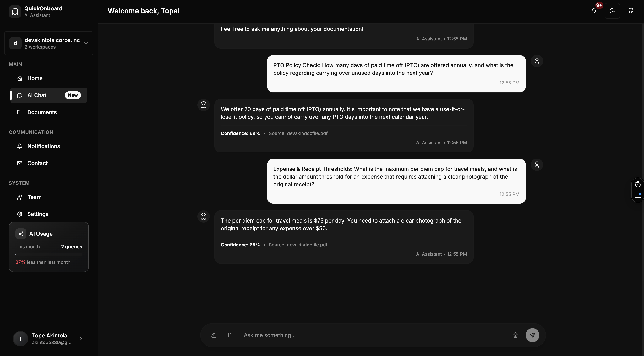Image resolution: width=644 pixels, height=356 pixels.
Task: Click the timer icon on right edge
Action: click(637, 184)
